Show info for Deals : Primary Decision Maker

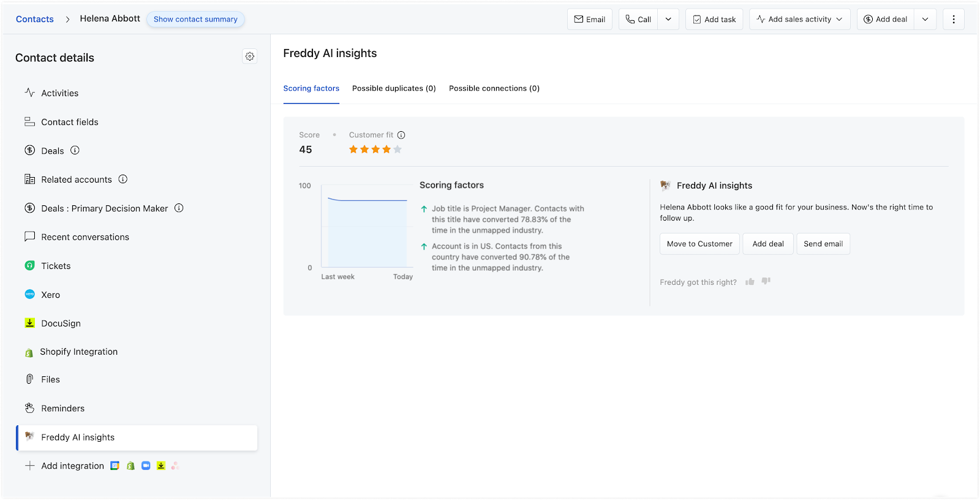click(x=179, y=208)
